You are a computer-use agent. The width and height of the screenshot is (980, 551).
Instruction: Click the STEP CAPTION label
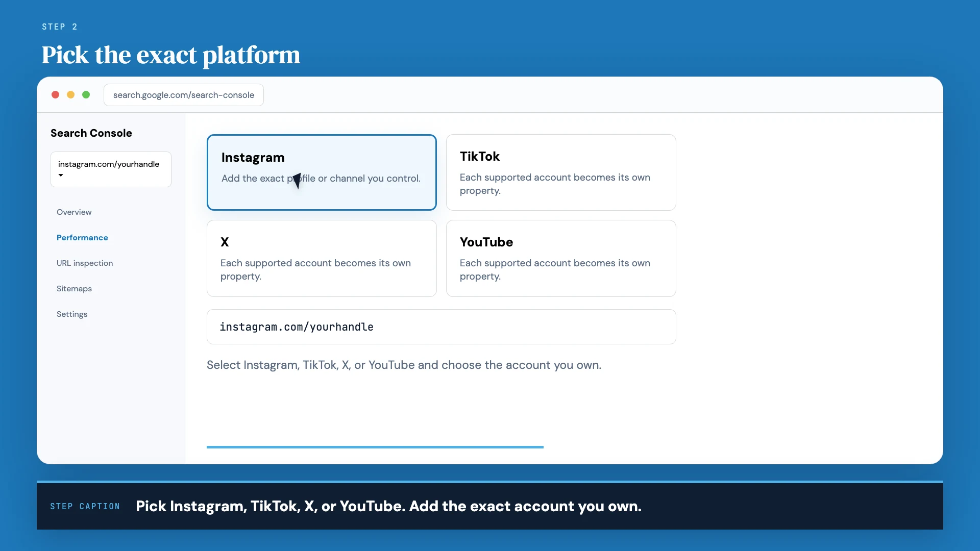[x=85, y=507]
